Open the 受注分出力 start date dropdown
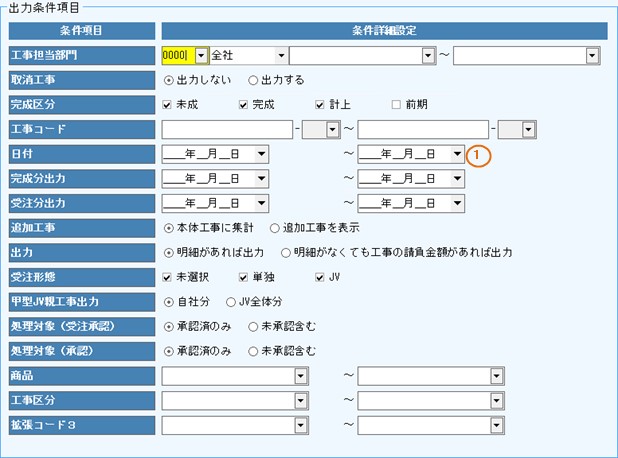618x458 pixels. click(x=261, y=203)
